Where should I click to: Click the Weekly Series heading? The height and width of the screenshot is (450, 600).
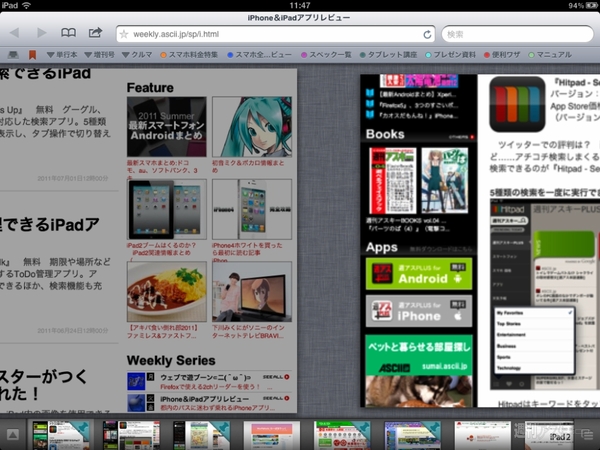[x=171, y=360]
